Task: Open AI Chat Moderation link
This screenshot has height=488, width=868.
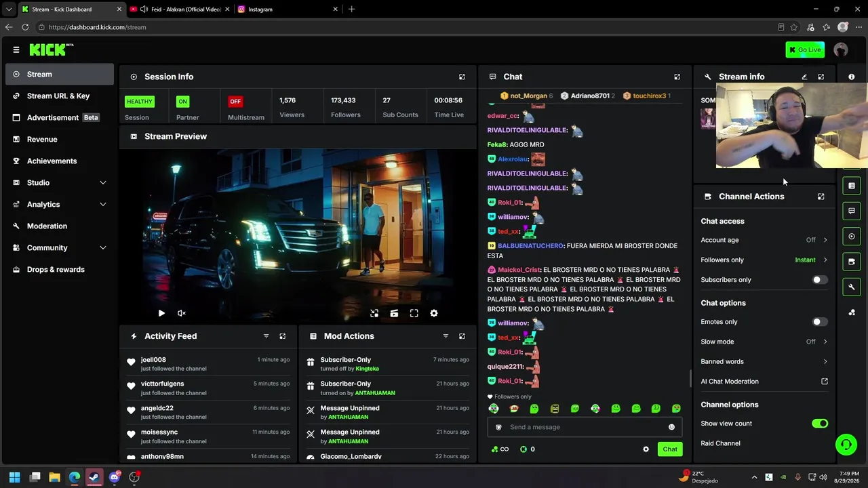Action: (x=764, y=382)
